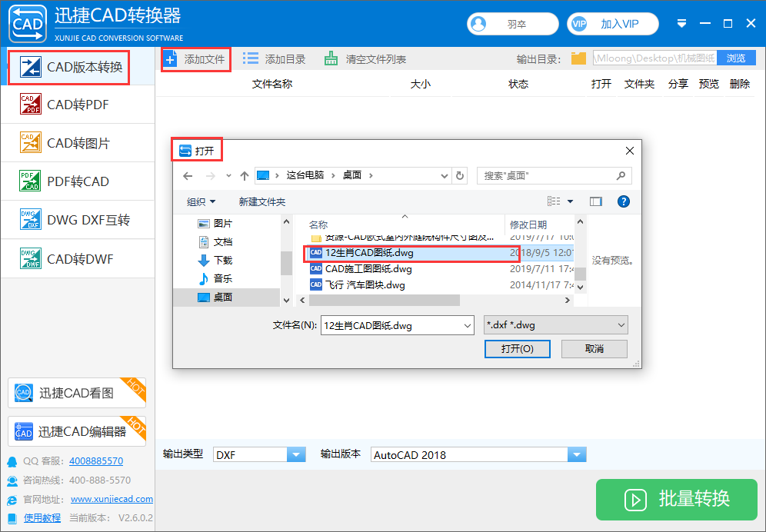Open recent locations dropdown arrow in dialog
Image resolution: width=766 pixels, height=532 pixels.
(x=228, y=176)
